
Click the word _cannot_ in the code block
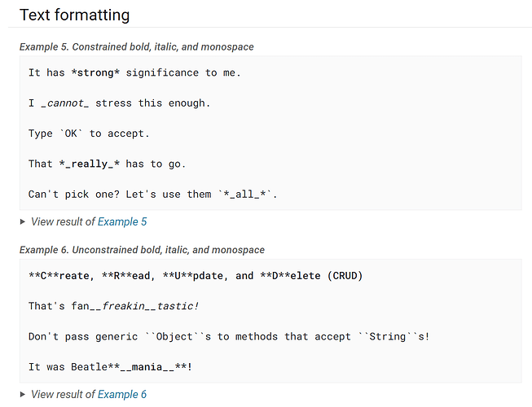pos(65,103)
